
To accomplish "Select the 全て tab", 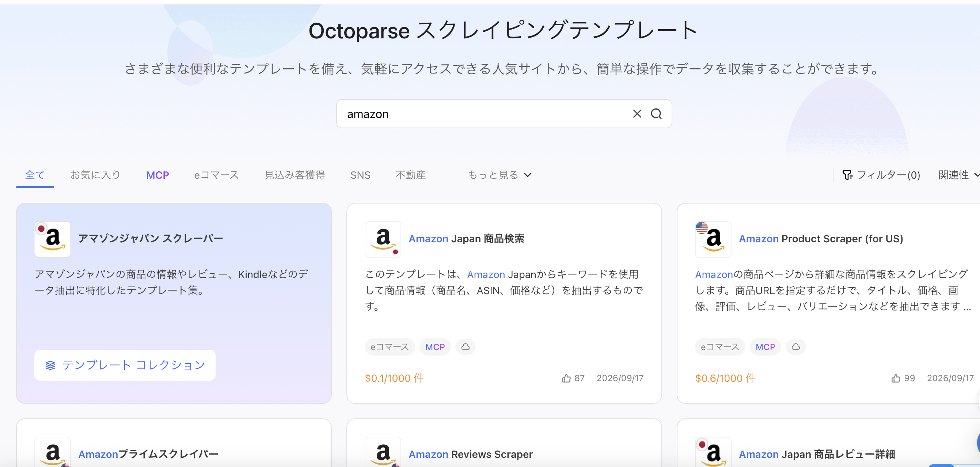I will point(35,175).
